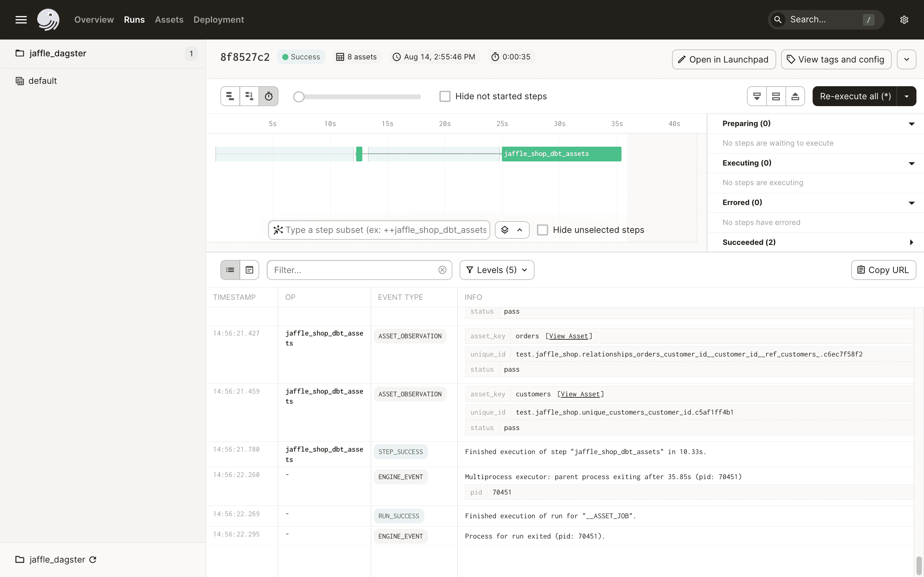The width and height of the screenshot is (924, 577).
Task: Expand the Succeeded (2) section
Action: click(912, 242)
